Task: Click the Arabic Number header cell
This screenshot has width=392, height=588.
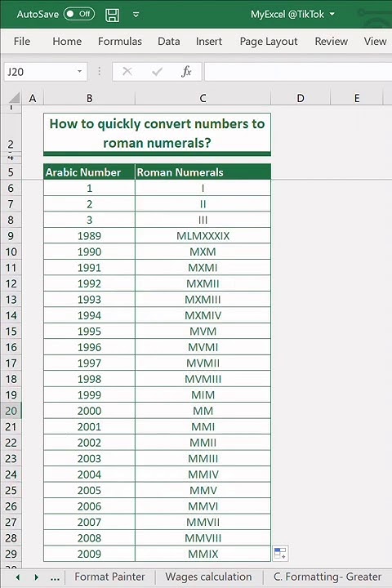Action: 89,172
